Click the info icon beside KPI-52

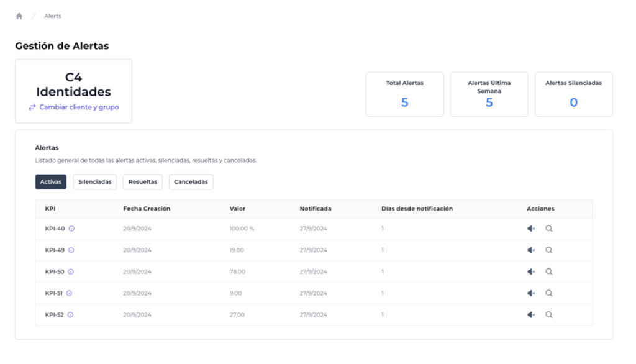70,315
